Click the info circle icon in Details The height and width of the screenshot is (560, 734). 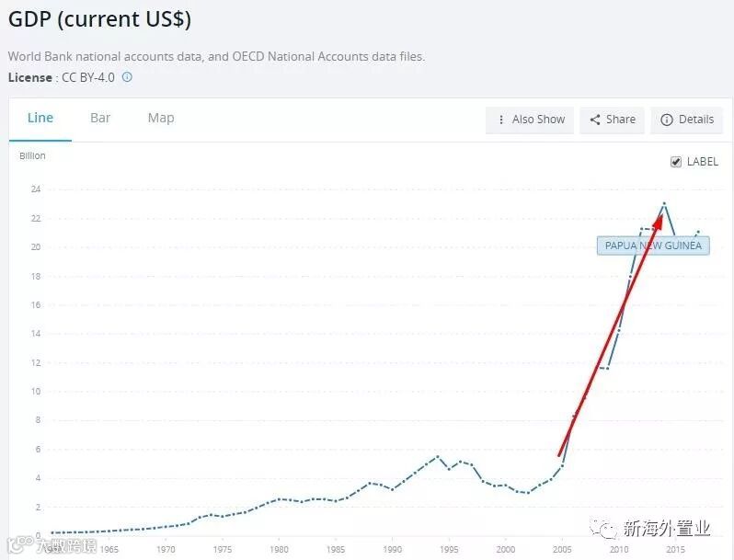pyautogui.click(x=667, y=120)
